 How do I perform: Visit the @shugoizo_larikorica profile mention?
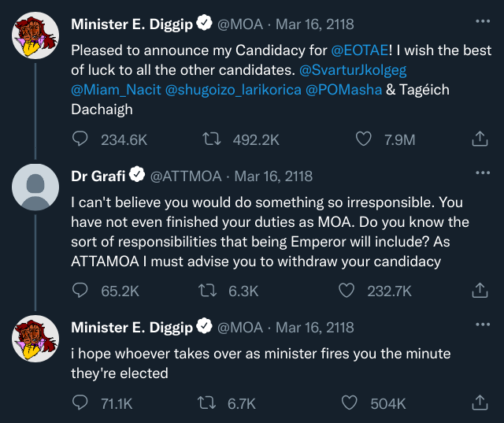pyautogui.click(x=233, y=90)
